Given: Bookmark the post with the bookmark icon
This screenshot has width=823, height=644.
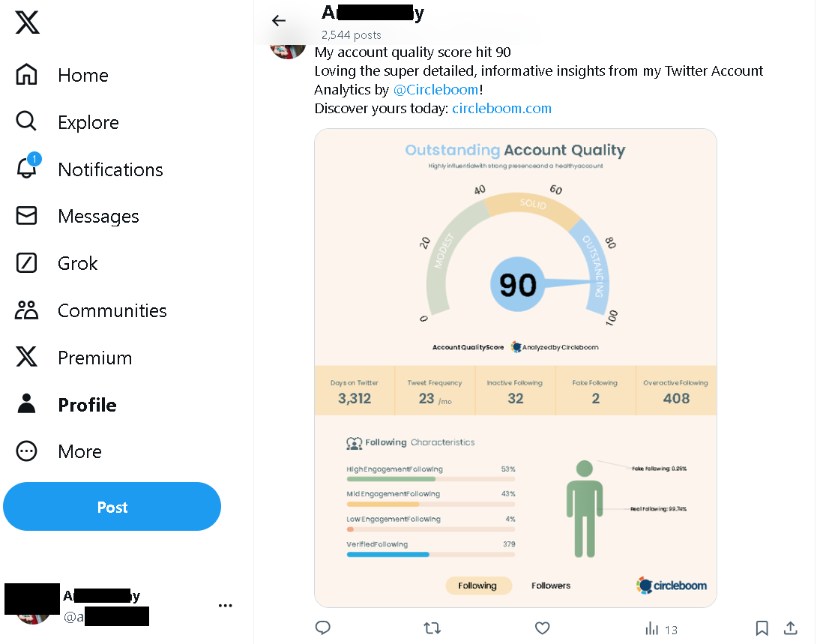Looking at the screenshot, I should [x=762, y=628].
